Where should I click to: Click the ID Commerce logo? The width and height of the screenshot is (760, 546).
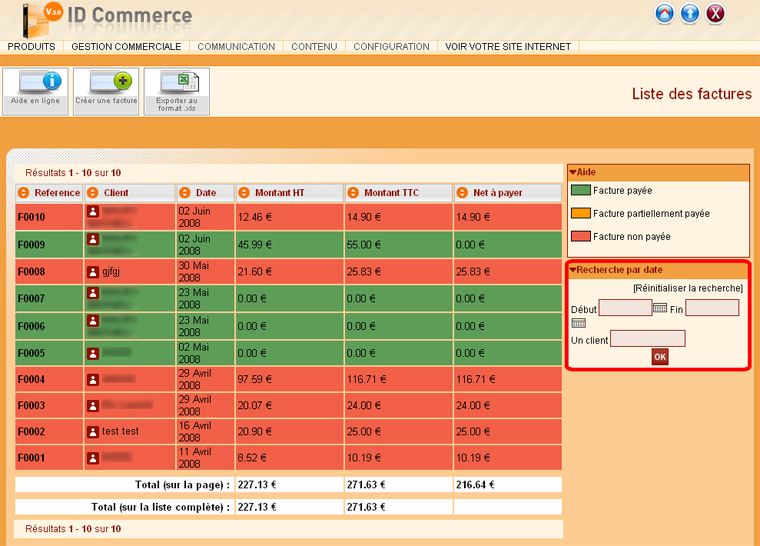tap(108, 19)
